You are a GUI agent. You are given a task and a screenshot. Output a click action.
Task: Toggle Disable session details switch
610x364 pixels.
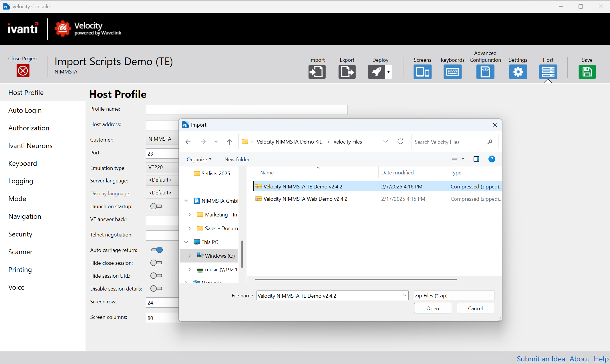tap(156, 289)
